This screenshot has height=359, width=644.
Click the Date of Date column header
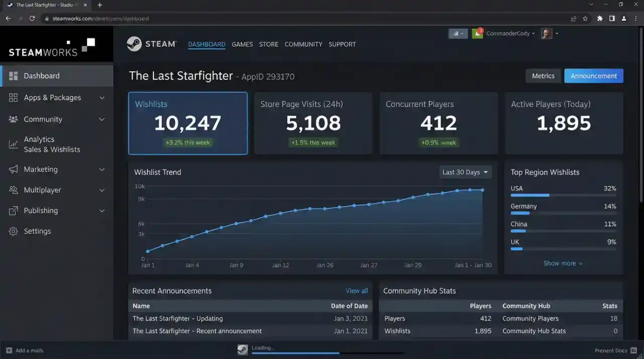(x=349, y=306)
